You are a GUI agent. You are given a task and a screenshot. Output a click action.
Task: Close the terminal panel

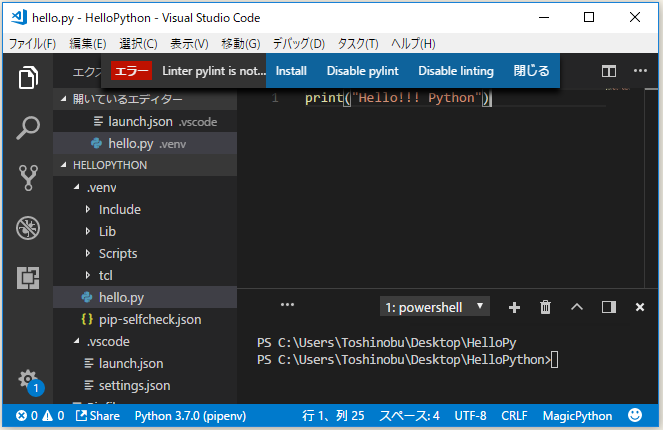click(x=640, y=307)
